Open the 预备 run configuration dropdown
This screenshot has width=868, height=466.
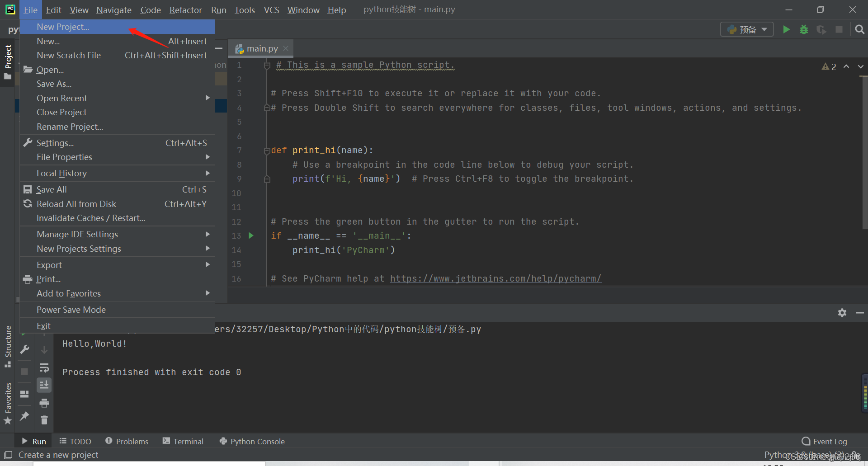[747, 29]
